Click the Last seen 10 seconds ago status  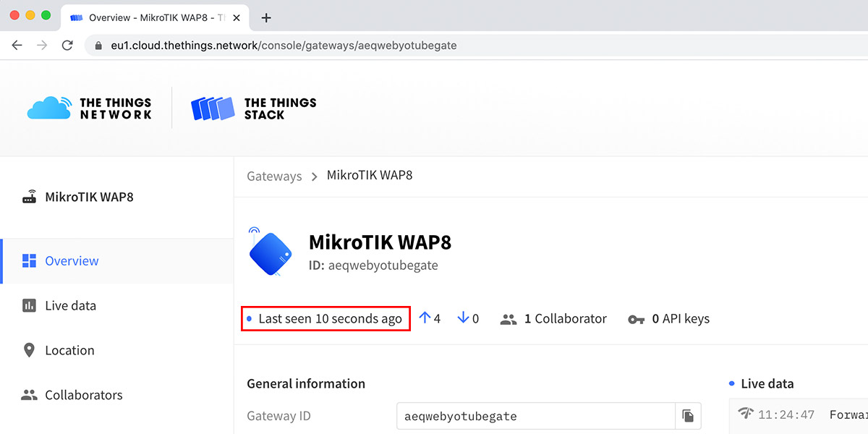pyautogui.click(x=325, y=319)
